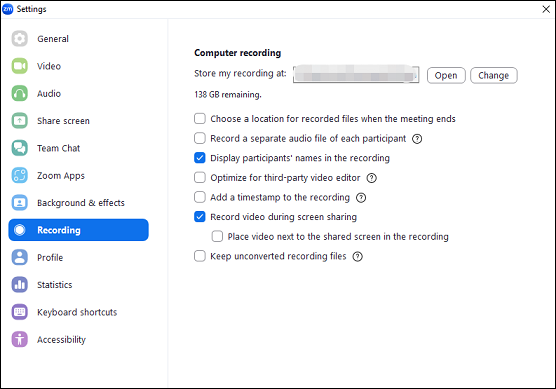This screenshot has height=389, width=556.
Task: Click the Statistics bar chart icon
Action: (x=20, y=284)
